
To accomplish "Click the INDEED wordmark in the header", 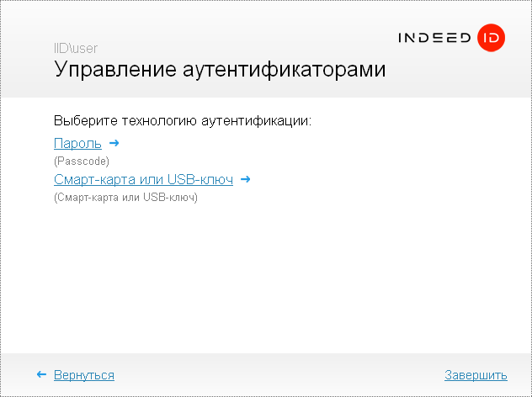I will pos(434,38).
